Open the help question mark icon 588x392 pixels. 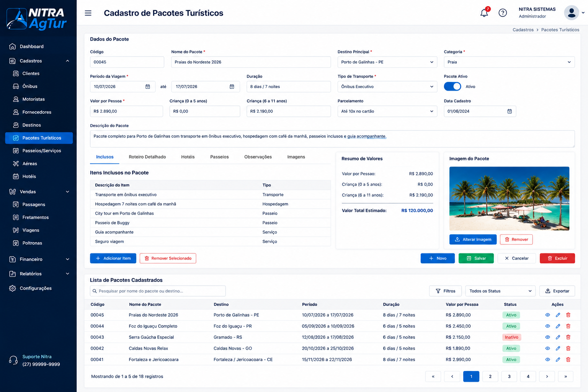(503, 13)
